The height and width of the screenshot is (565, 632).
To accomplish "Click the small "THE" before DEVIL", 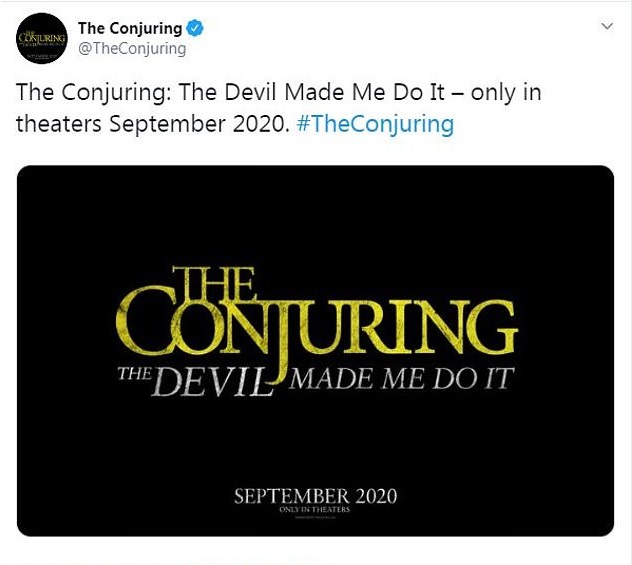I will point(133,374).
